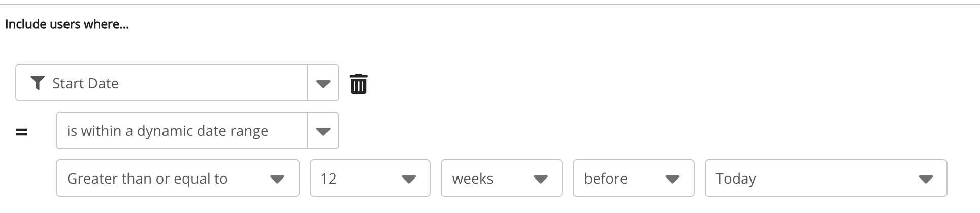980x213 pixels.
Task: Click the "weeks" unit text
Action: (x=472, y=179)
